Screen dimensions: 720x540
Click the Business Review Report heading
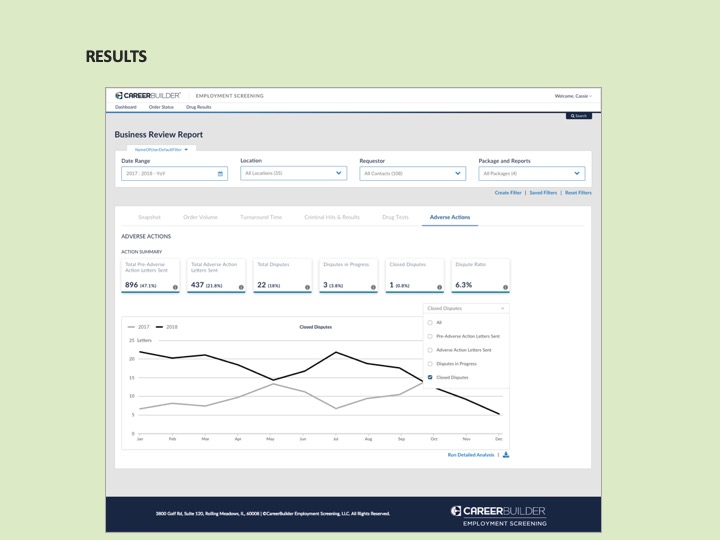coord(158,135)
